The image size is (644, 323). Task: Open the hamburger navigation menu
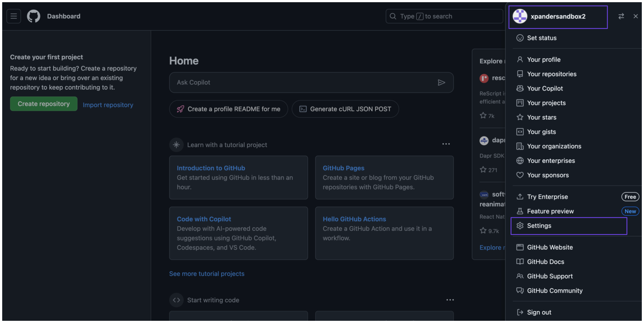(x=13, y=16)
